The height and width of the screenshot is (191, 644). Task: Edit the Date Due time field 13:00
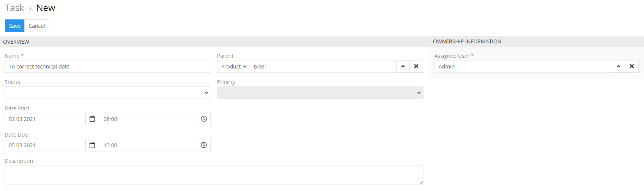coord(148,145)
